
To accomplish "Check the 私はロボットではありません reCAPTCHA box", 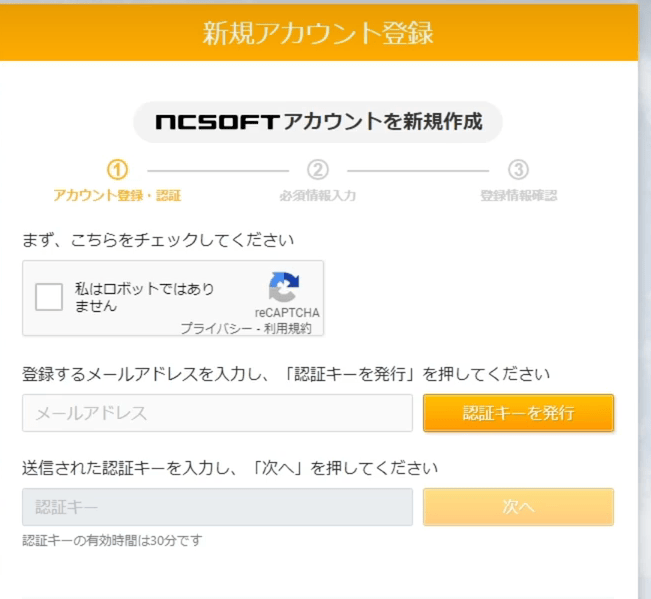I will coord(49,297).
